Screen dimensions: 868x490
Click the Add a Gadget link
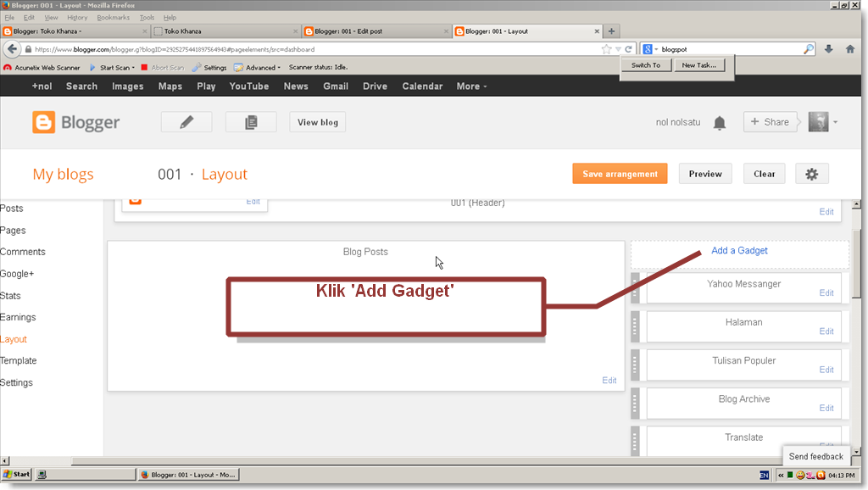click(739, 251)
